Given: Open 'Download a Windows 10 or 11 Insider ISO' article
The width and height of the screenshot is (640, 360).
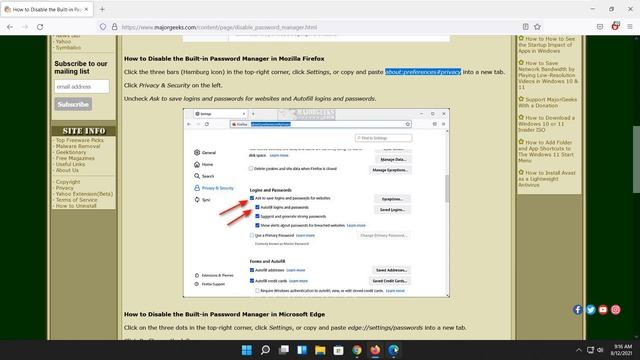Looking at the screenshot, I should [547, 124].
